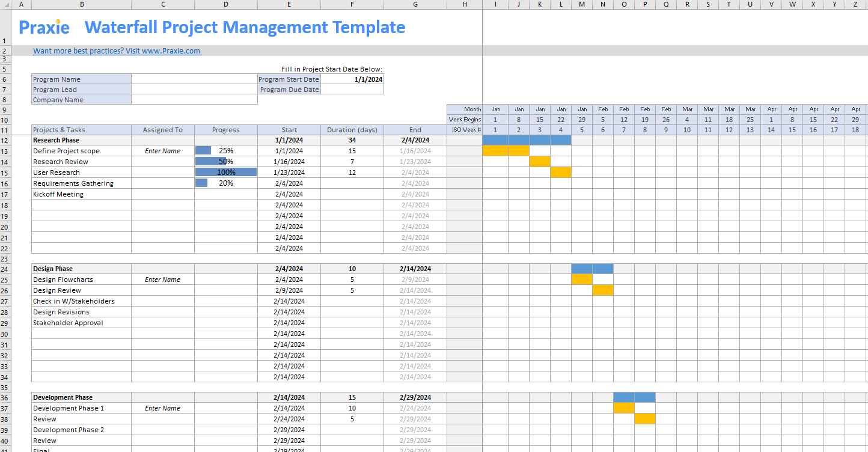The image size is (868, 452).
Task: Select the Program Lead input cell
Action: [194, 90]
